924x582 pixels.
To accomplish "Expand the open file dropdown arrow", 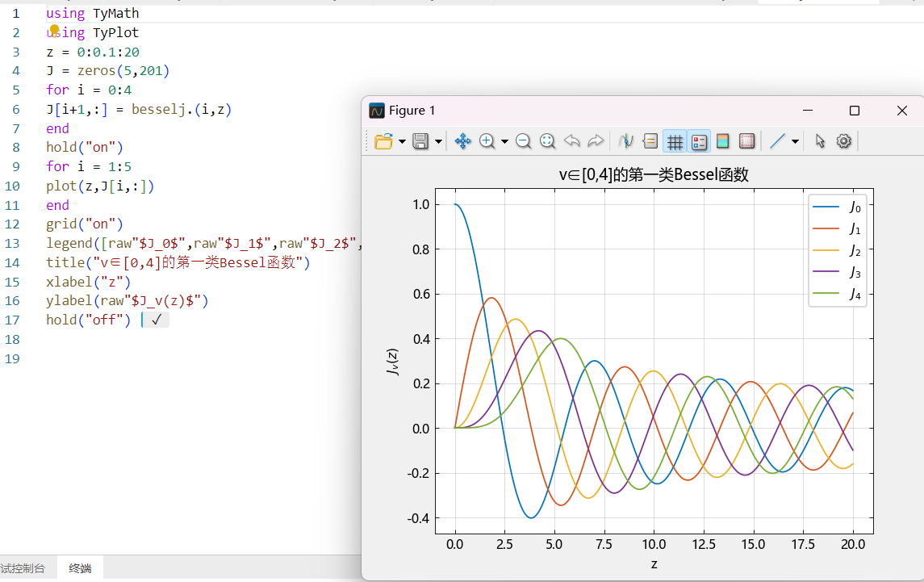I will coord(402,141).
